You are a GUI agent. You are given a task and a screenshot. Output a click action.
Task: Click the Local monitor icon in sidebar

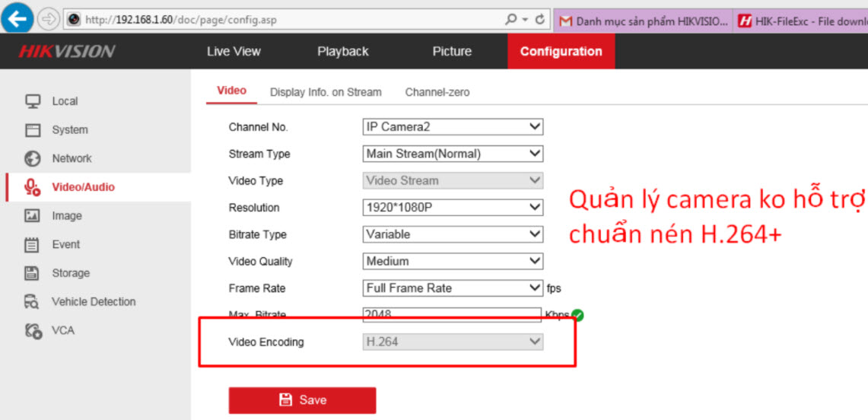pos(33,101)
